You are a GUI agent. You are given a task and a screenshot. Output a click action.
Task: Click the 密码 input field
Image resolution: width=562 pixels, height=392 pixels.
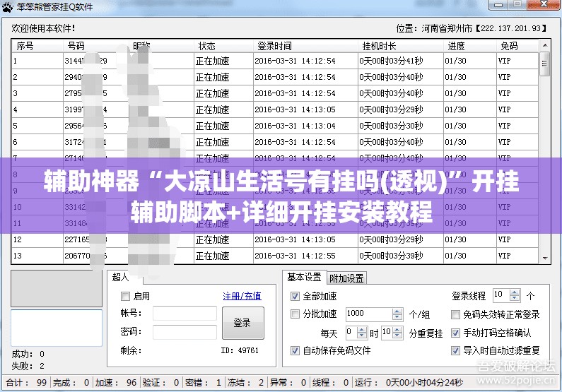185,332
